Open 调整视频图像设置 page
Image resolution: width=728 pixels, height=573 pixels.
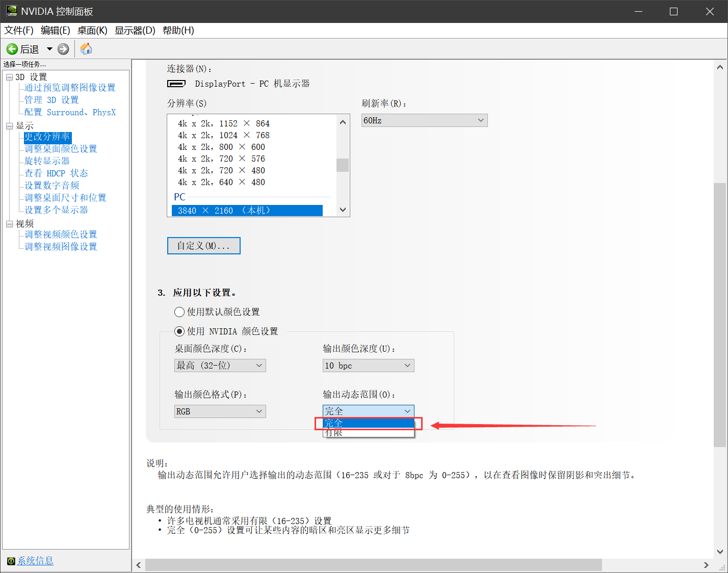(61, 247)
